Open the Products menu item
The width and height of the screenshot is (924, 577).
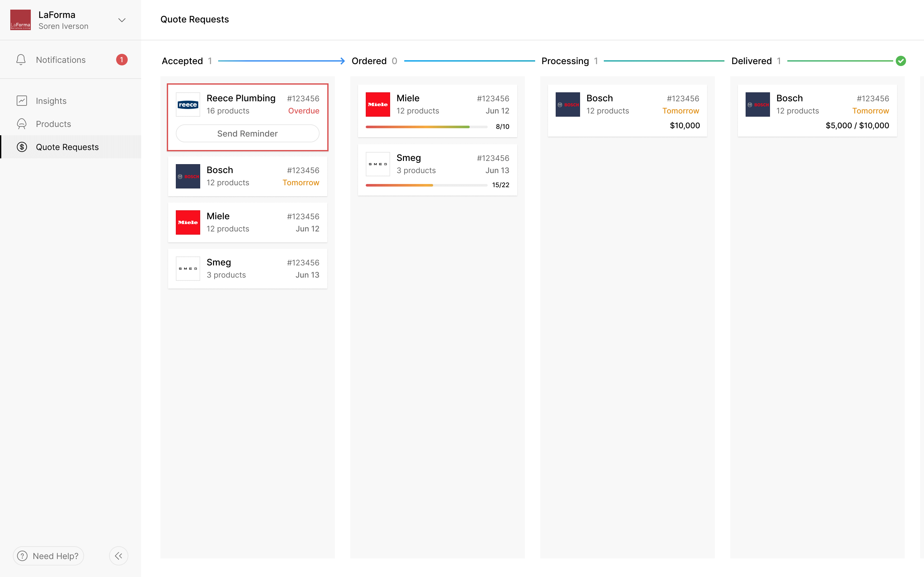(54, 124)
